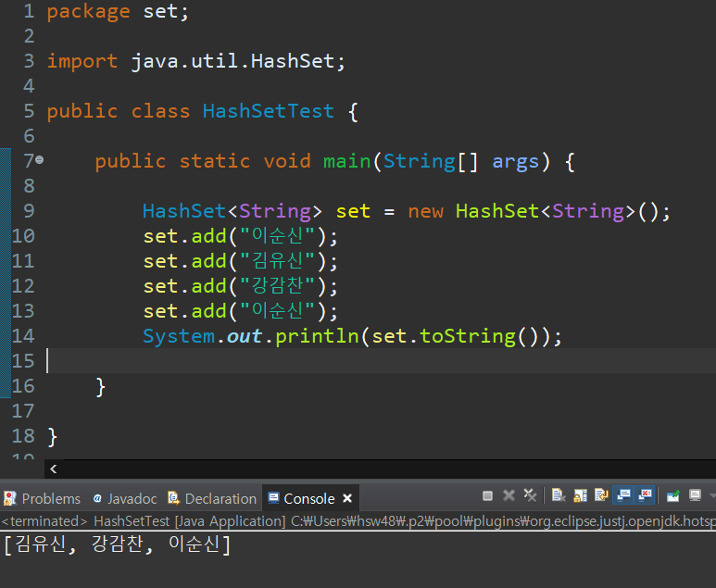Click the class name HashSetTest on line 5

point(268,111)
